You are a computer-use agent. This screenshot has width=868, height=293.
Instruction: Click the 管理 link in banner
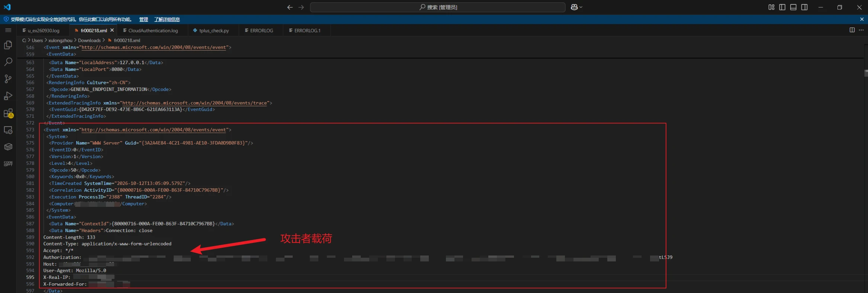coord(144,19)
